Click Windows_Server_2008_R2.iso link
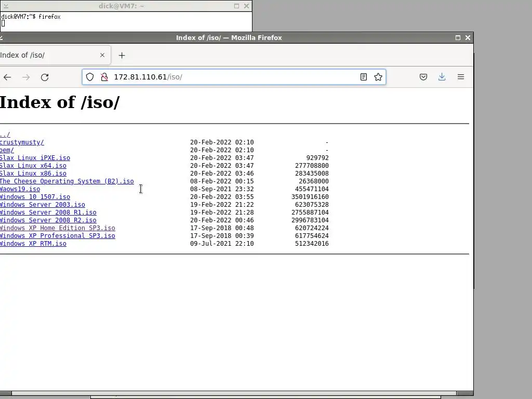 [x=48, y=220]
